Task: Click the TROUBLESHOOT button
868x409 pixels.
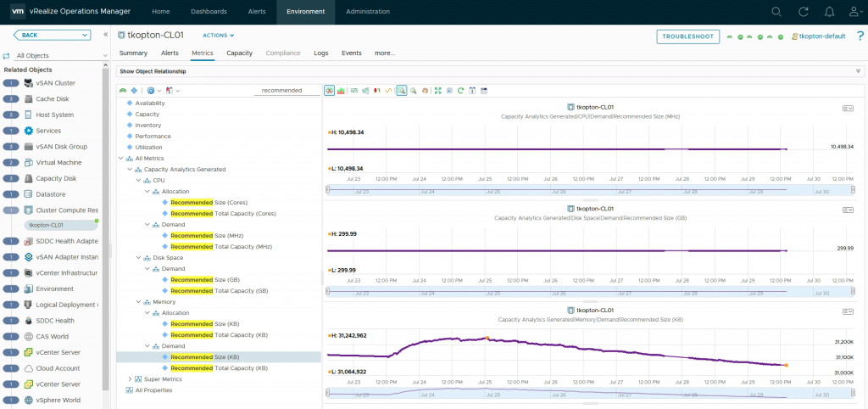Action: pos(688,36)
